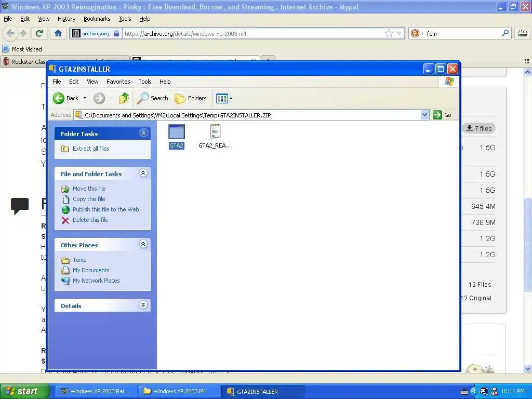Switch to Windows XP 2003 Rei... taskbar button
The width and height of the screenshot is (532, 399).
point(96,391)
